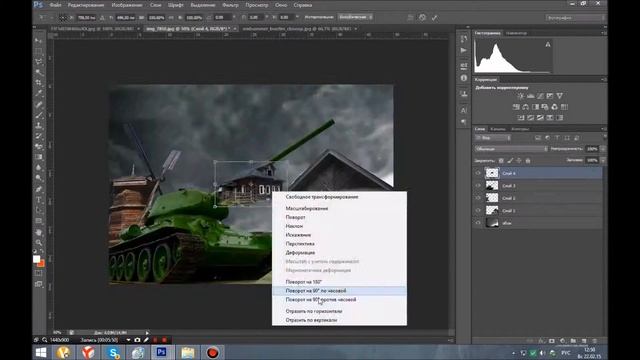Select the Move tool in the toolbox

click(39, 41)
